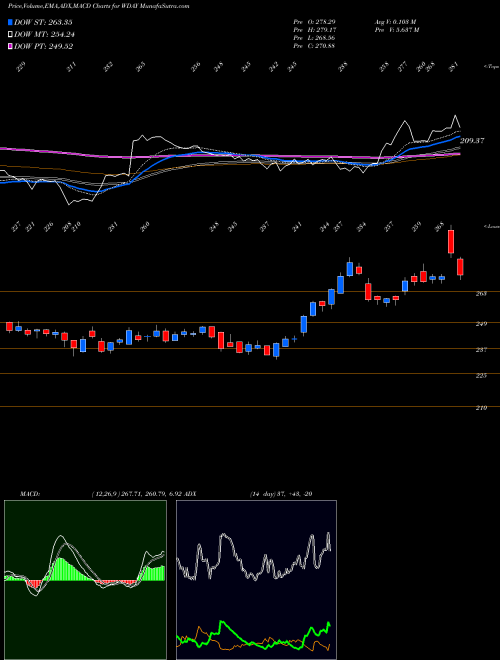Click the 'Pre C: 270.88' value

(314, 46)
